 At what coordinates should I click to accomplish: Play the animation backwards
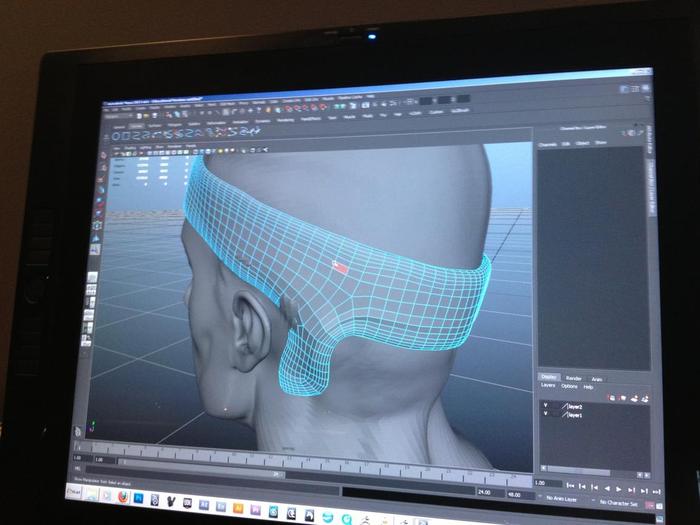coord(607,488)
